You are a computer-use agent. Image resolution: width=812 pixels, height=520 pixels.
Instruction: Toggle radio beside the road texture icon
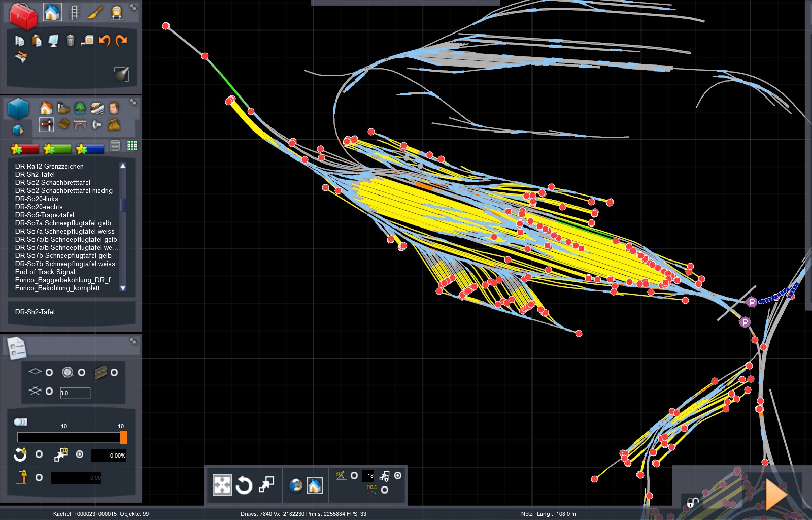114,372
